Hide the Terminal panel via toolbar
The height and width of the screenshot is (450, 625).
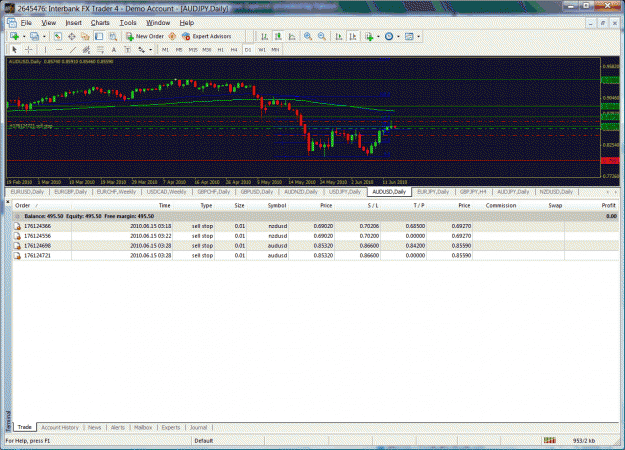click(x=99, y=36)
